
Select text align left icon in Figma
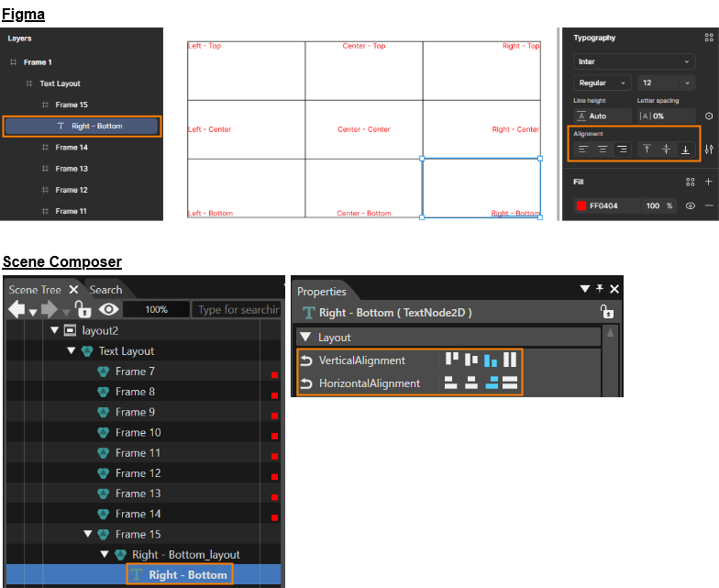tap(583, 149)
